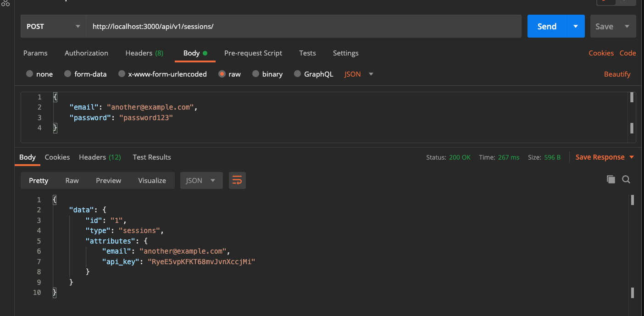Image resolution: width=644 pixels, height=316 pixels.
Task: Click the api_key value "RyeE5vpKFKT68mvJvnXccjMi"
Action: pos(201,261)
